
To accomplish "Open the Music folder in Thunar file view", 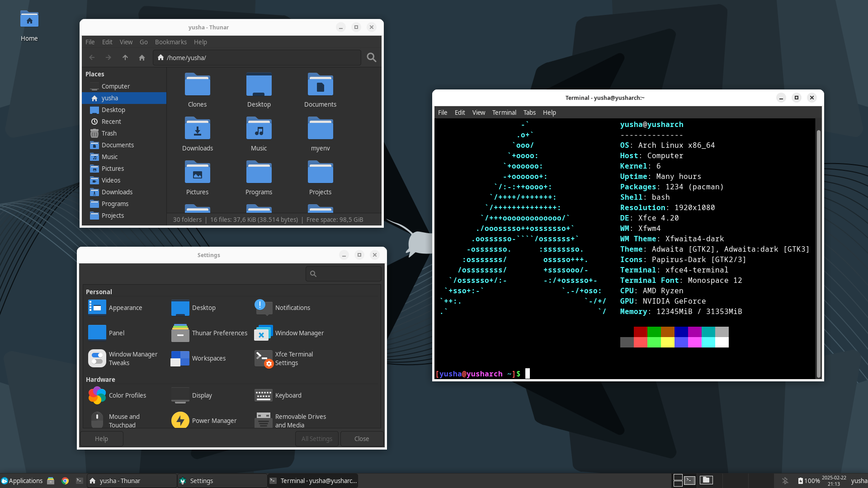I will [x=259, y=128].
